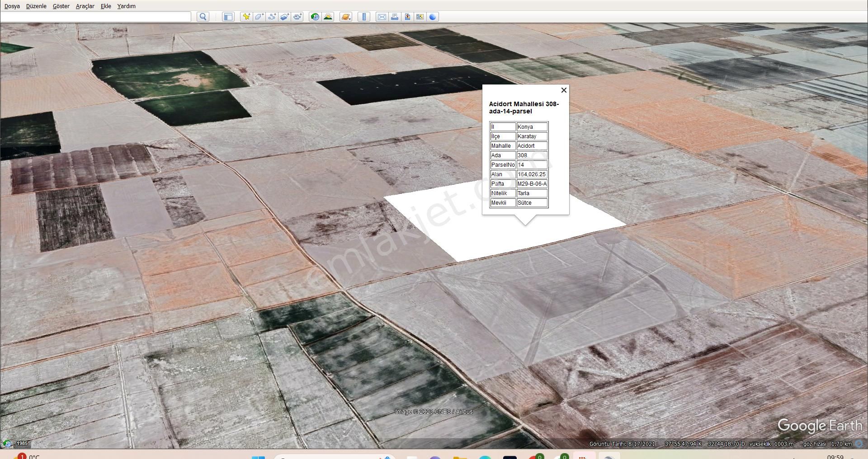
Task: Choose the Add Image Overlay tool
Action: click(284, 17)
